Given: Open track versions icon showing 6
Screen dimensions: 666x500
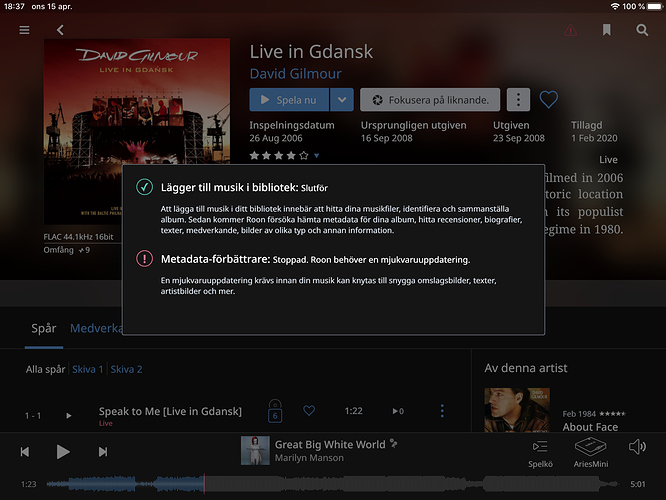Looking at the screenshot, I should [275, 411].
